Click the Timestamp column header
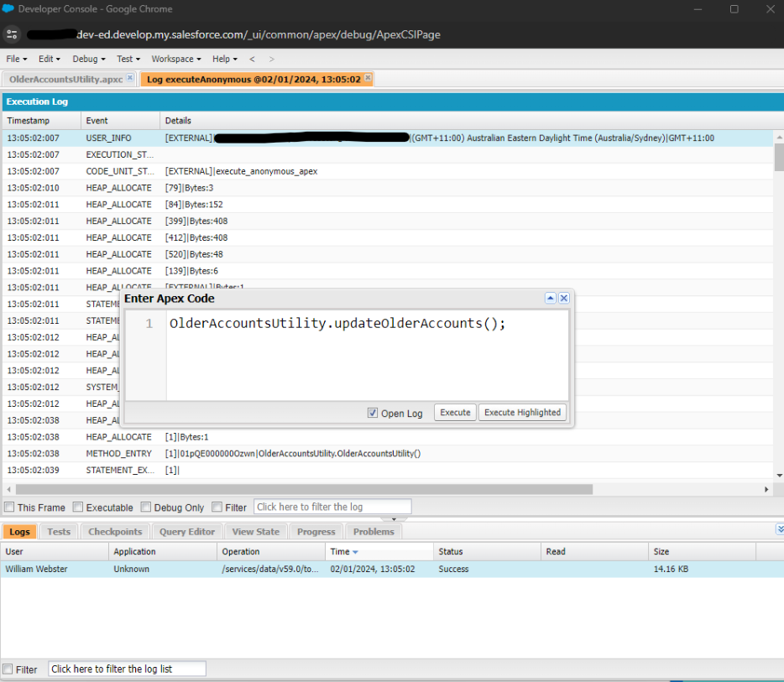The image size is (784, 682). [x=41, y=121]
